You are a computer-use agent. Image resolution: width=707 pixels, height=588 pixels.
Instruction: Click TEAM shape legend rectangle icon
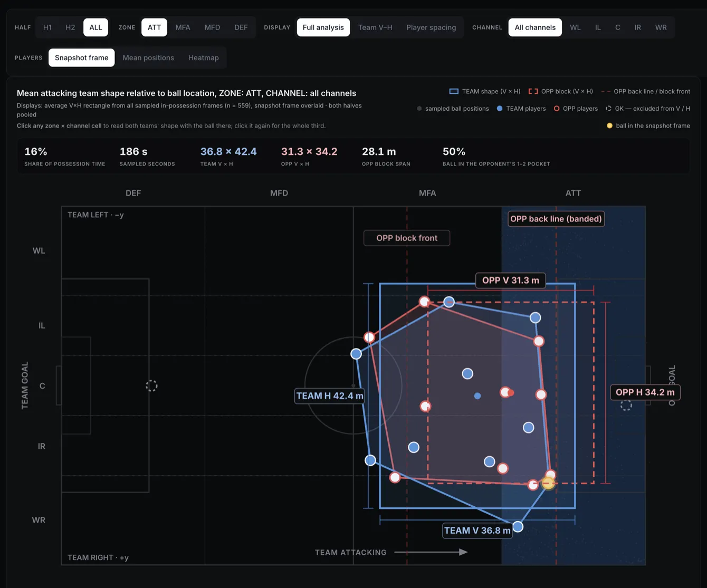point(454,91)
